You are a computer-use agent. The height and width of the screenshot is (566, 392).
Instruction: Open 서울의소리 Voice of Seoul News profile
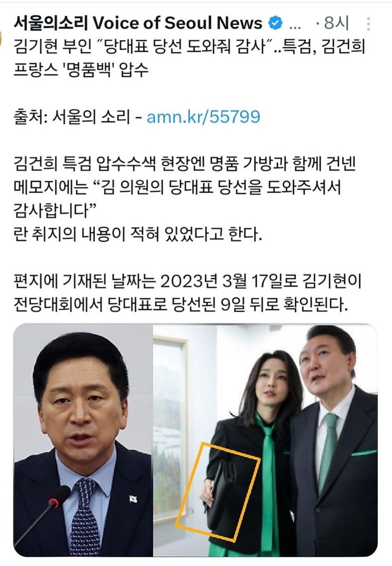pos(138,23)
